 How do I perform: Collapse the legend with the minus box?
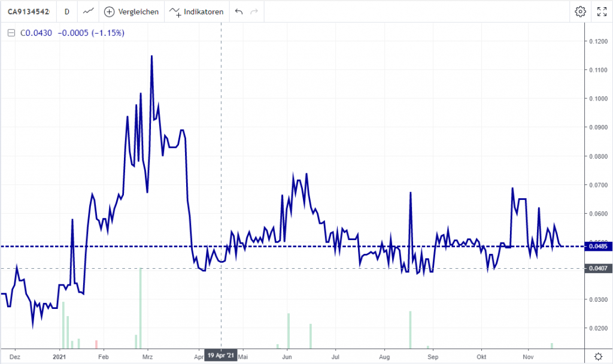point(10,33)
